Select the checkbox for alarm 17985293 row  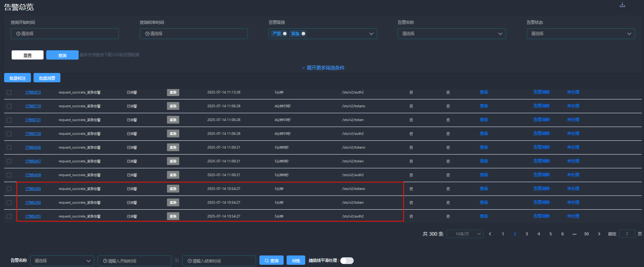[x=9, y=189]
